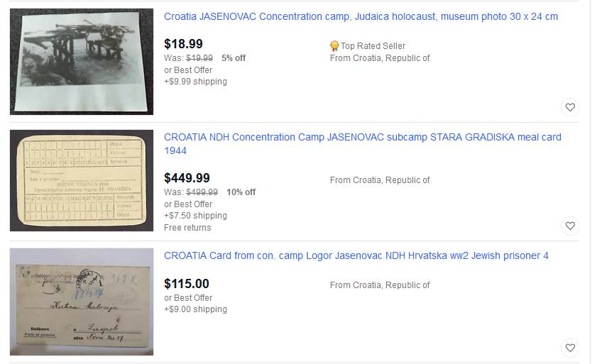Watch the $115.00 Jewish prisoner card listing
This screenshot has width=592, height=364.
pyautogui.click(x=570, y=348)
